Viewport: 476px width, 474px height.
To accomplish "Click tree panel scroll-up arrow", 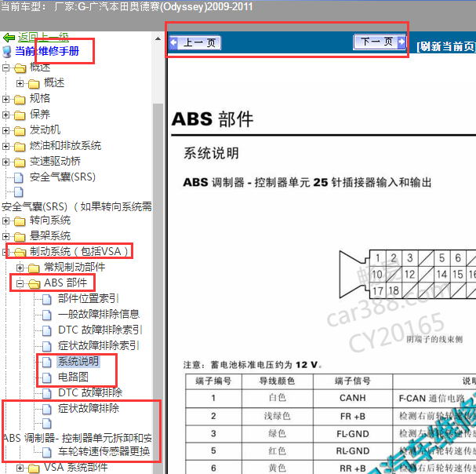I will tap(158, 38).
